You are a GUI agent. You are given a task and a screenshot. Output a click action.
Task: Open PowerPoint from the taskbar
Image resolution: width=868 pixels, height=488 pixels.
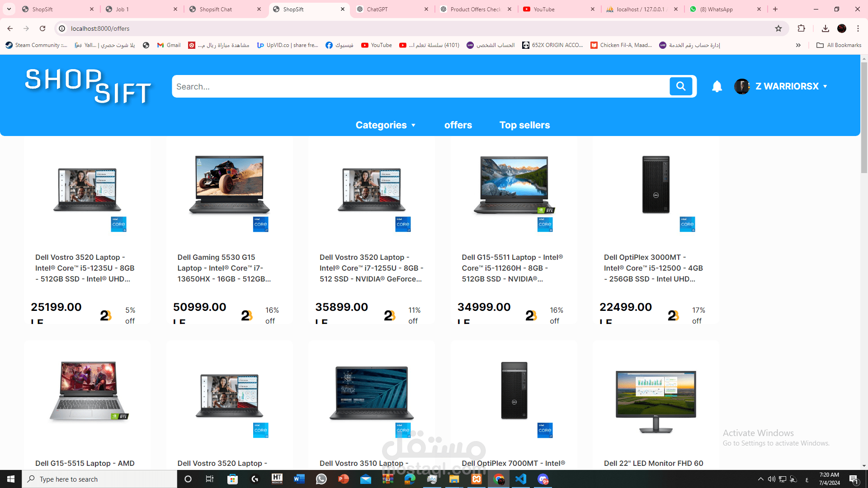[x=344, y=479]
